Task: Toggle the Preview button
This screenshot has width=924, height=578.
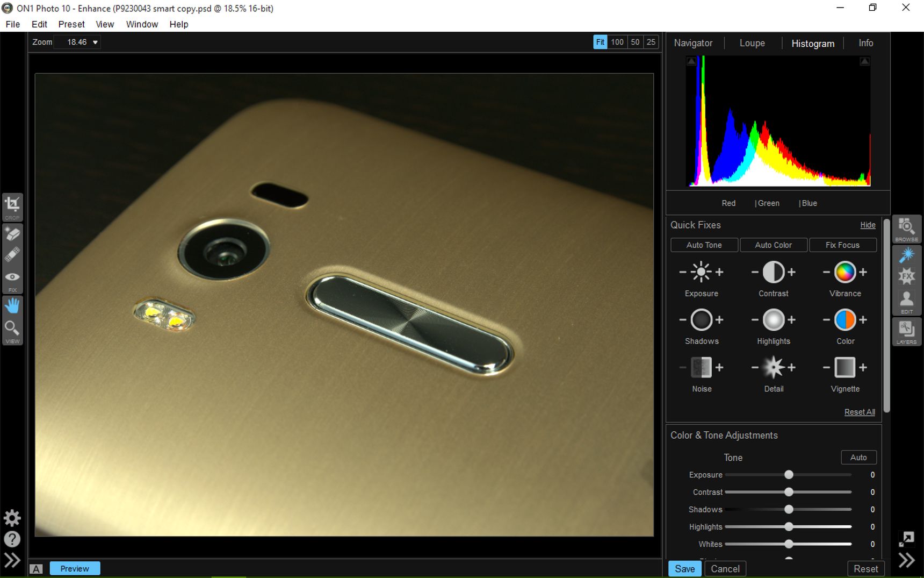Action: pyautogui.click(x=75, y=568)
